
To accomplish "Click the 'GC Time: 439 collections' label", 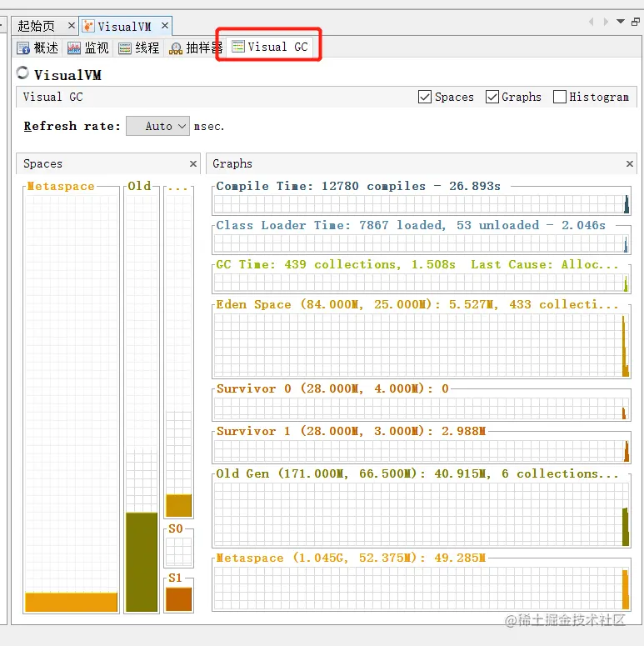I will coord(417,264).
